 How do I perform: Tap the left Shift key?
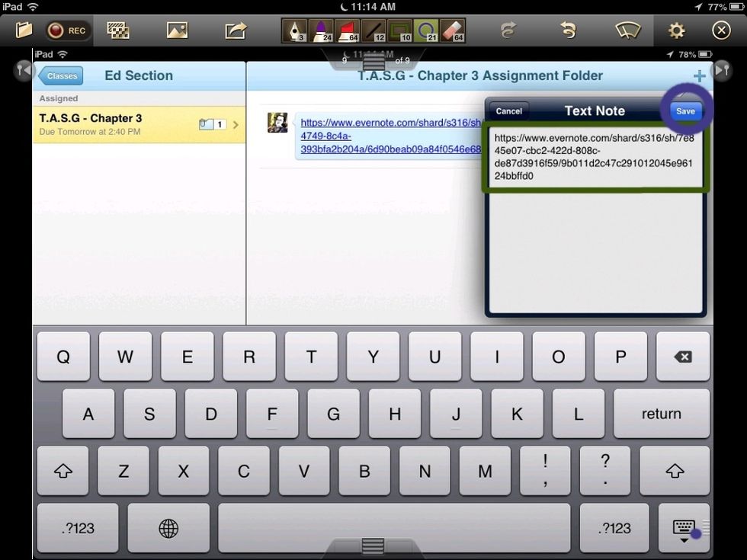(x=63, y=471)
